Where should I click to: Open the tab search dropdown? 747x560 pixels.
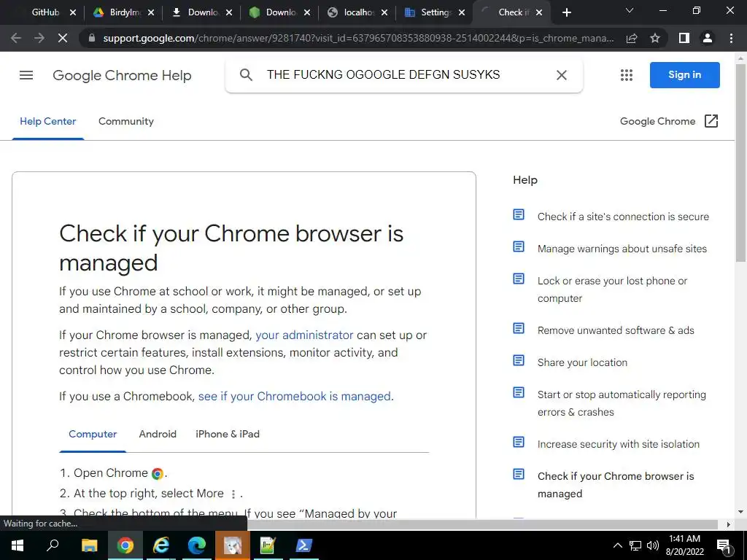630,10
